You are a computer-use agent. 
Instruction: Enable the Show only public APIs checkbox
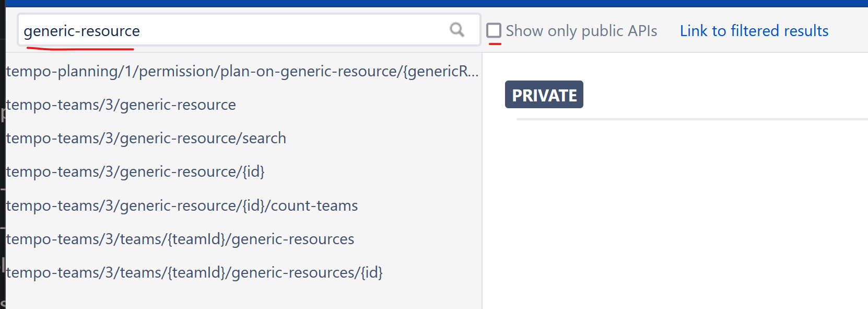point(494,30)
